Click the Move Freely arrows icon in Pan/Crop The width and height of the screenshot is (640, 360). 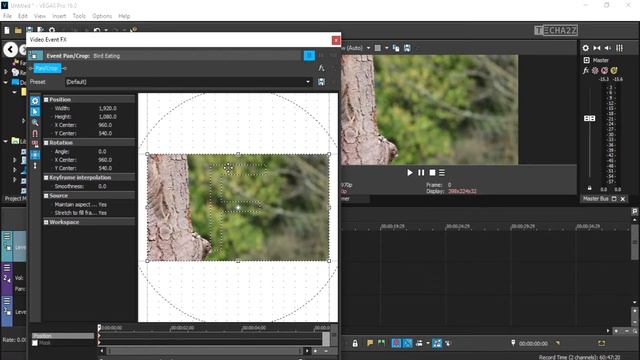[35, 165]
